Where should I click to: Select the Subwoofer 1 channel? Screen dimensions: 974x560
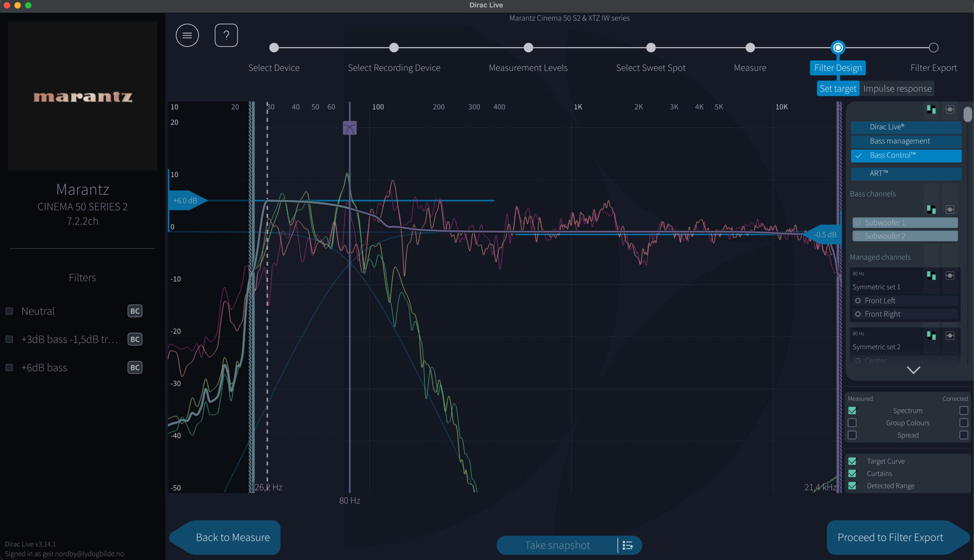click(x=905, y=223)
